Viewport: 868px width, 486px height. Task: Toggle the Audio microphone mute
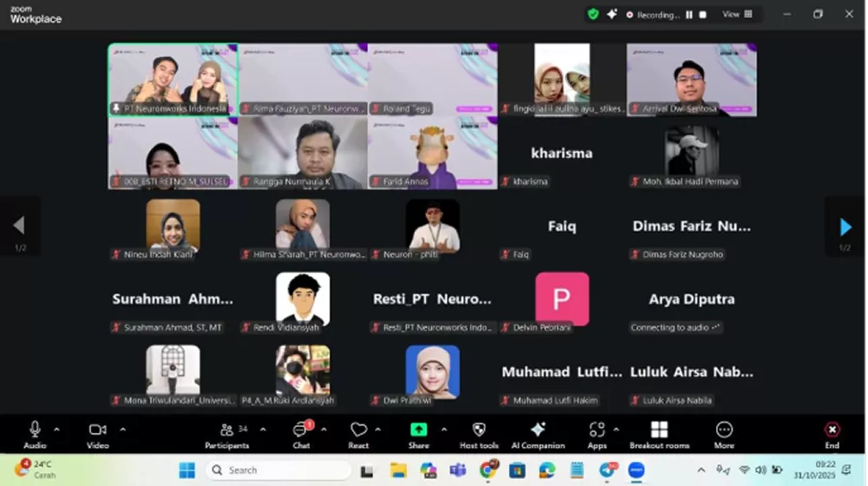35,435
